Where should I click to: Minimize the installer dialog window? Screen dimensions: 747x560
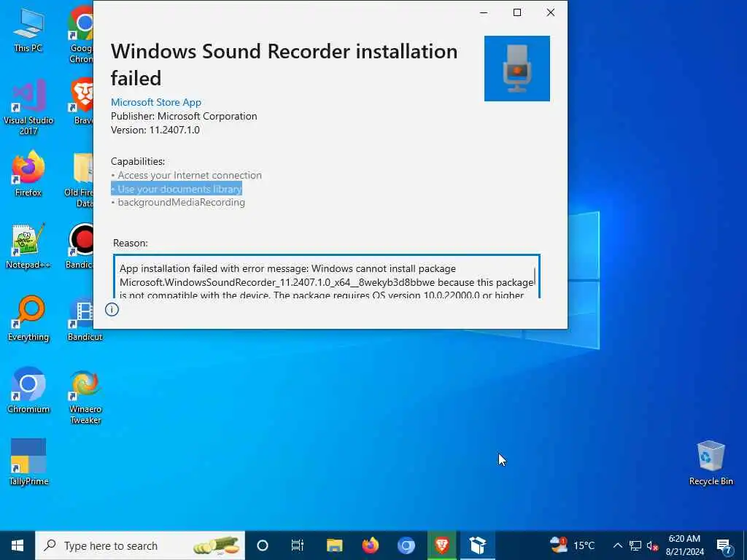[x=484, y=12]
